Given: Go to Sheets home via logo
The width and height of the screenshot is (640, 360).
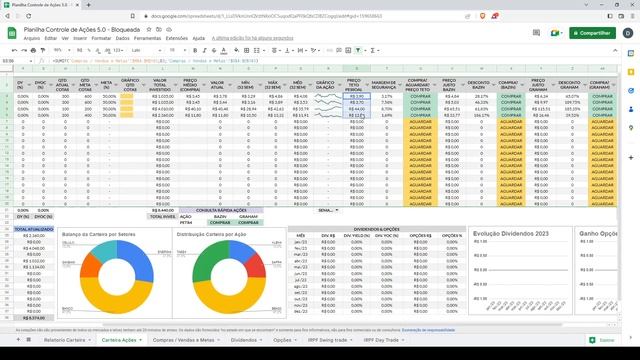Looking at the screenshot, I should (12, 33).
